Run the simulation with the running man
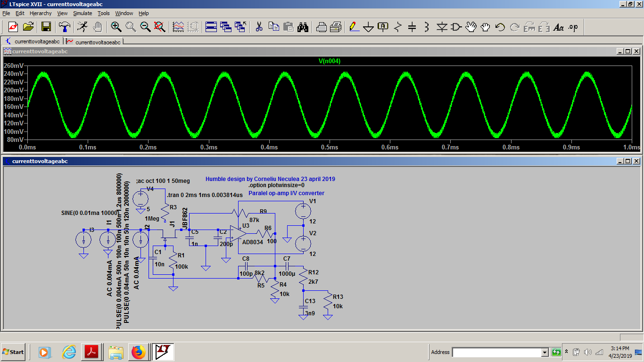 click(83, 27)
